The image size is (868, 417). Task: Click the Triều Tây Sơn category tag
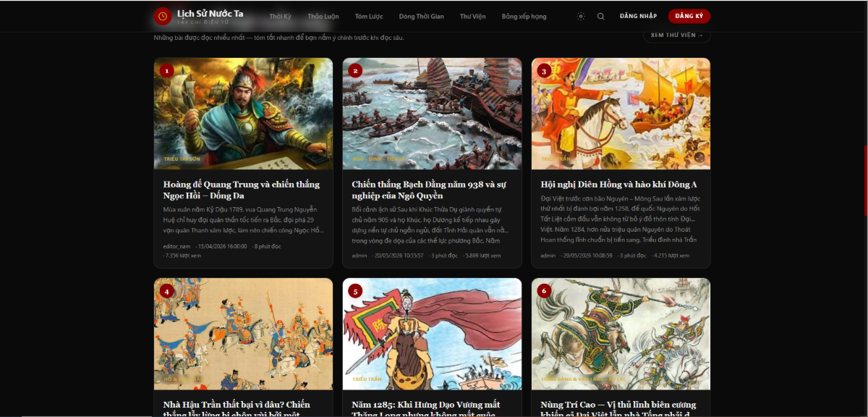pyautogui.click(x=182, y=159)
